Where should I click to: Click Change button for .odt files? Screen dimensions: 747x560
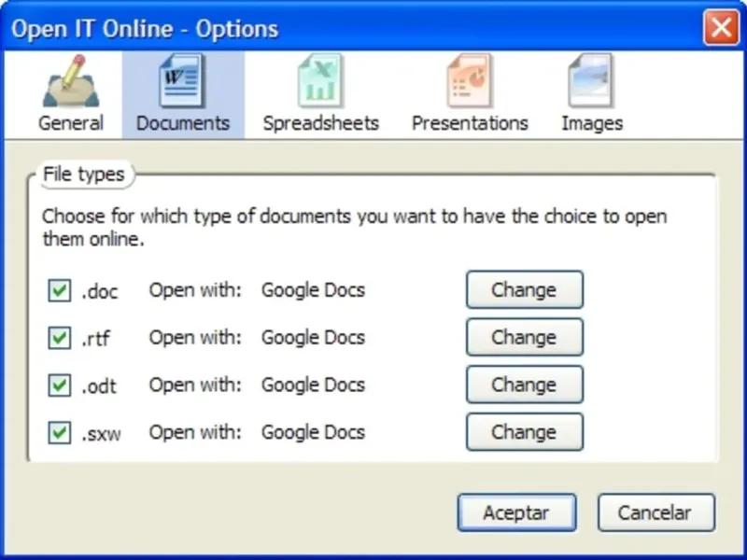tap(524, 385)
